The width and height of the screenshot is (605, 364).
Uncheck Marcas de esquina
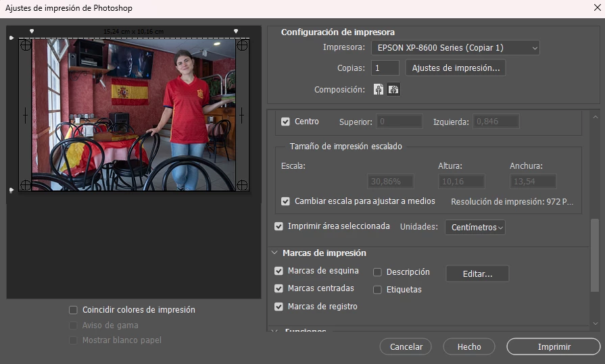[279, 271]
